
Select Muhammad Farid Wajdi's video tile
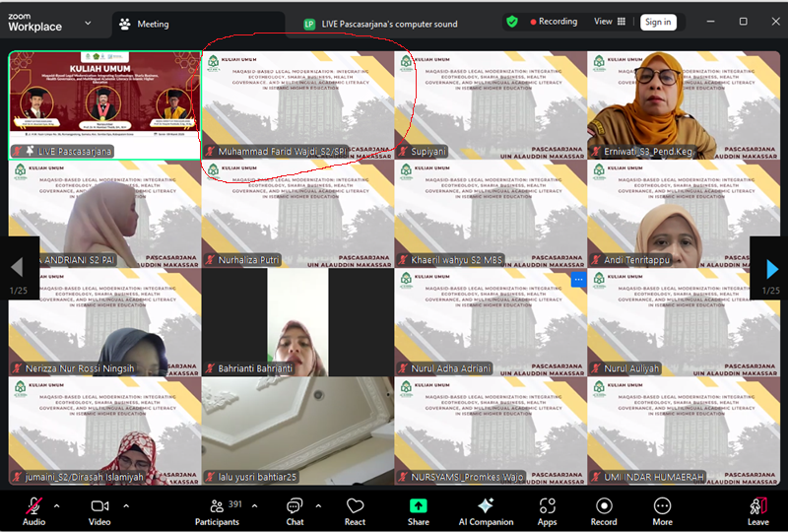coord(297,104)
